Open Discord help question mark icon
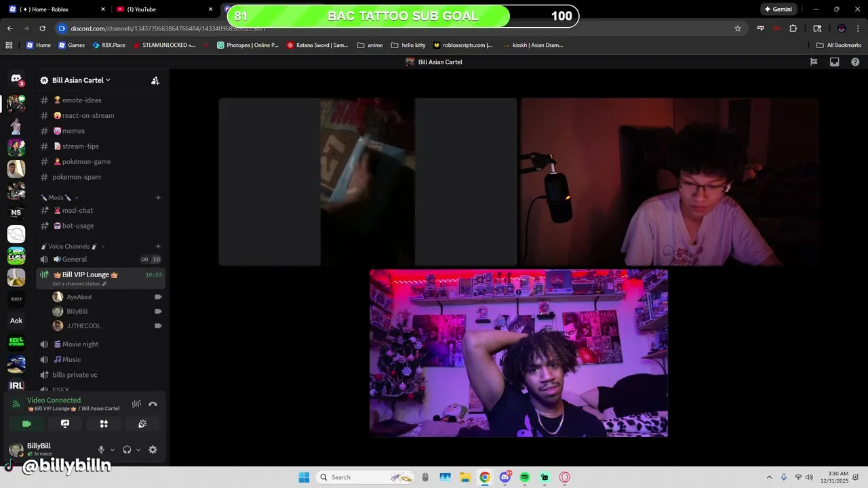Image resolution: width=868 pixels, height=488 pixels. click(x=855, y=62)
